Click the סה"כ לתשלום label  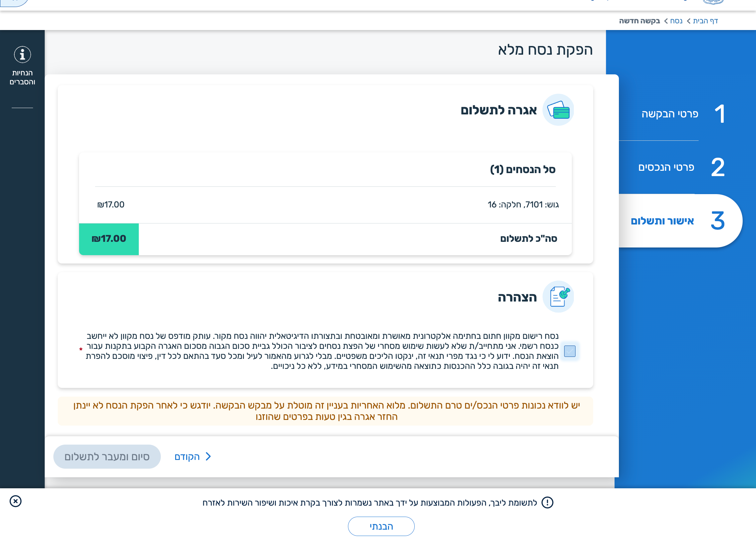(x=529, y=239)
